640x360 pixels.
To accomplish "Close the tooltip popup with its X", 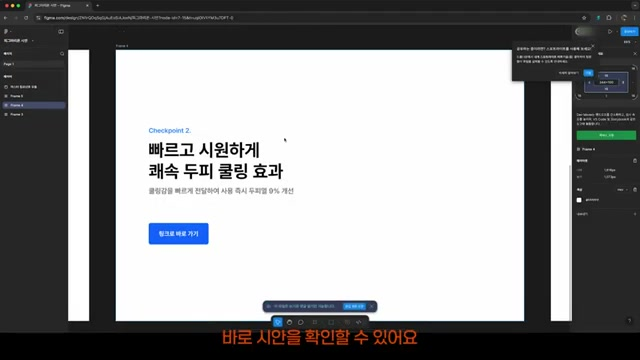I will pos(593,46).
